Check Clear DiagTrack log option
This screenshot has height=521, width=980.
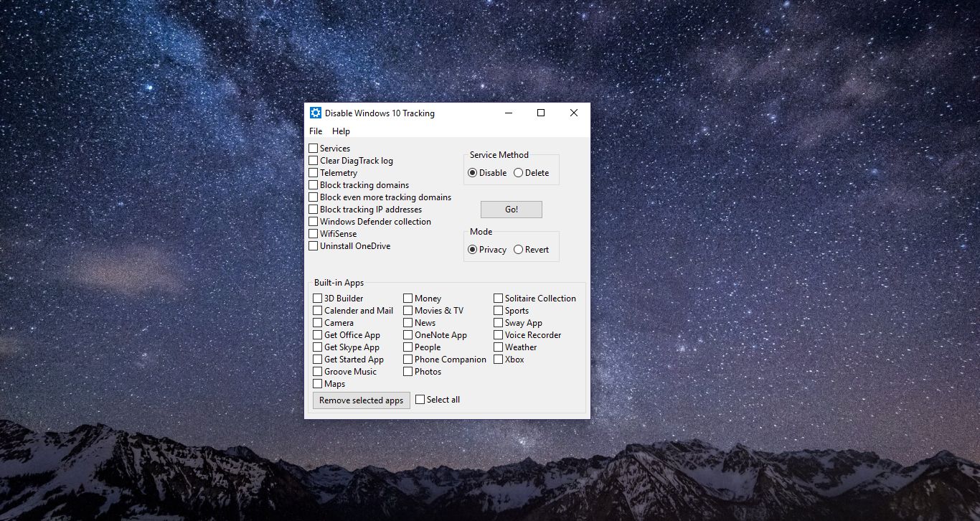[314, 161]
